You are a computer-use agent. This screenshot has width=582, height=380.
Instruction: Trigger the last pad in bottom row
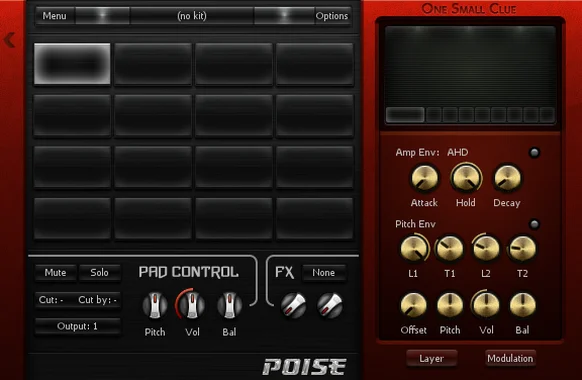(x=315, y=218)
